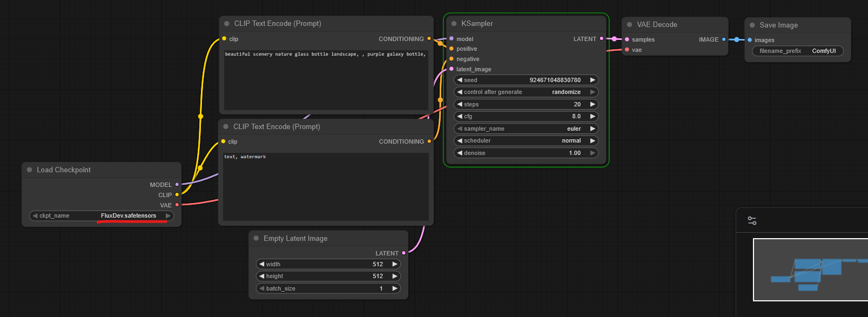The width and height of the screenshot is (868, 317).
Task: Click the negative prompt 'text, watermark' box
Action: click(x=326, y=186)
